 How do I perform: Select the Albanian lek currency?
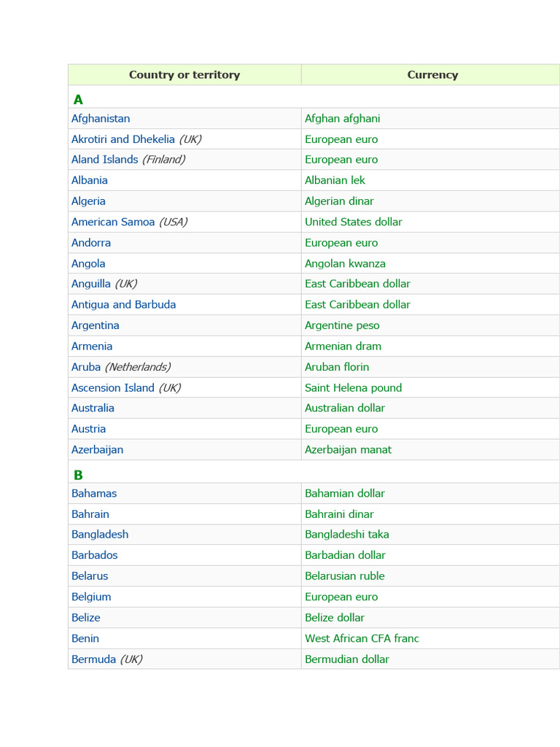click(x=335, y=181)
